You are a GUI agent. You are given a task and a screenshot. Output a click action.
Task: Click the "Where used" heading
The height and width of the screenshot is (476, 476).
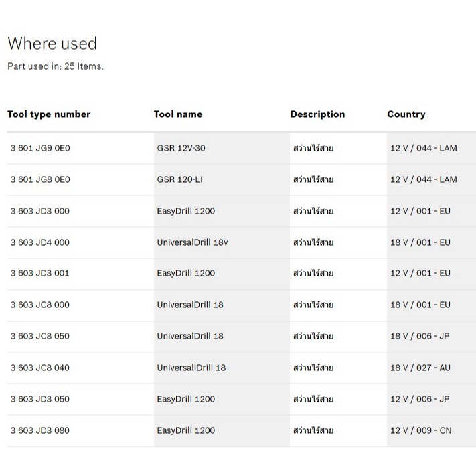point(52,43)
